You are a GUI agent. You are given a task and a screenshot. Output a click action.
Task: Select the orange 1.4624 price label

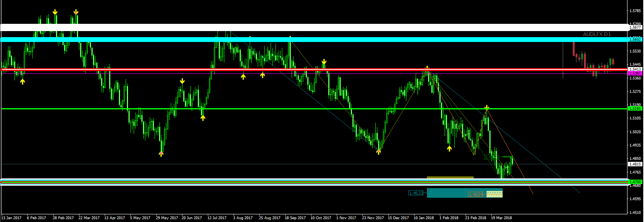coord(475,195)
